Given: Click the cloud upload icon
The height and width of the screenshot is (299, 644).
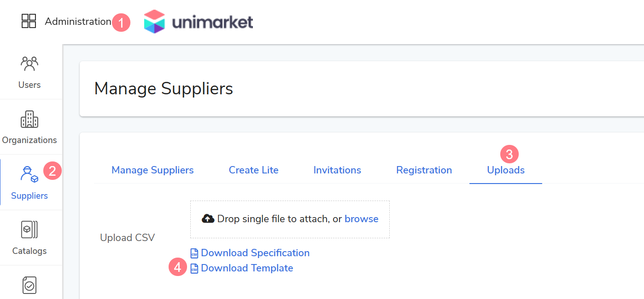Looking at the screenshot, I should click(208, 219).
